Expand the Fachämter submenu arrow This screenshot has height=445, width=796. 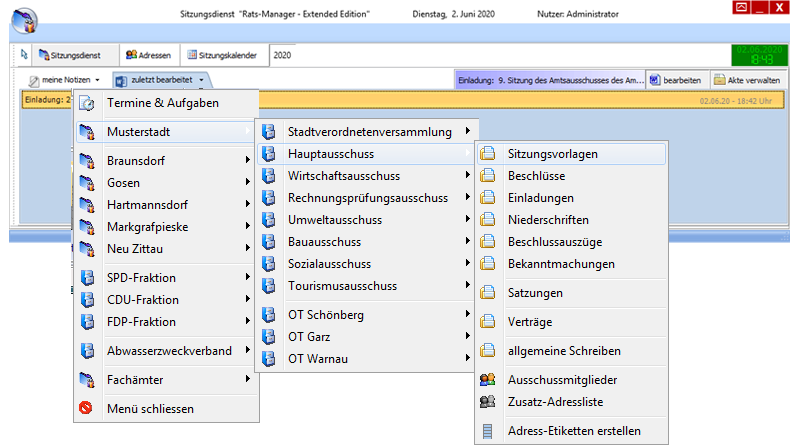pyautogui.click(x=248, y=379)
